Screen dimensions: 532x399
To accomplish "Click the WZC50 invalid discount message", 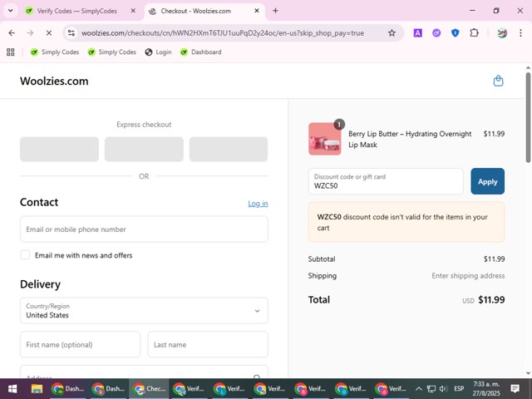I will [406, 222].
